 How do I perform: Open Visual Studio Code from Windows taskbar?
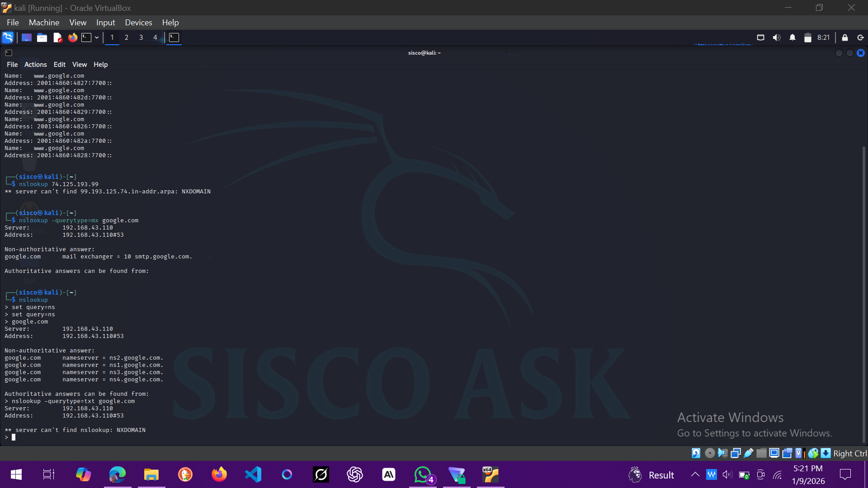coord(253,474)
